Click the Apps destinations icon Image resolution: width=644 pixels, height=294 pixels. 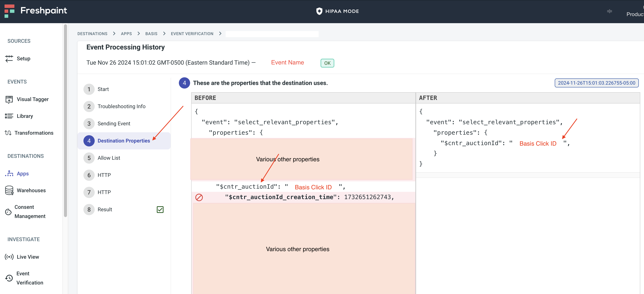click(x=9, y=174)
